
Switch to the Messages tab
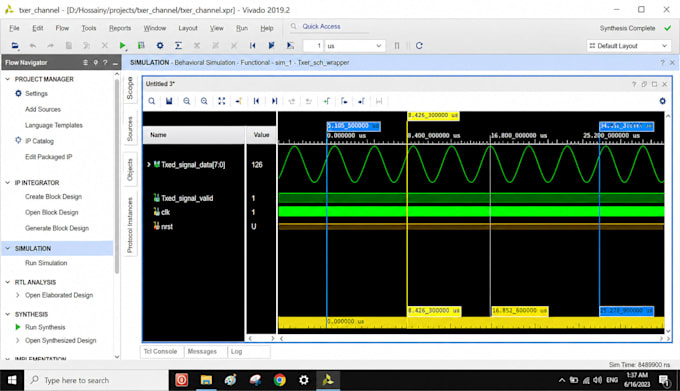pyautogui.click(x=202, y=352)
